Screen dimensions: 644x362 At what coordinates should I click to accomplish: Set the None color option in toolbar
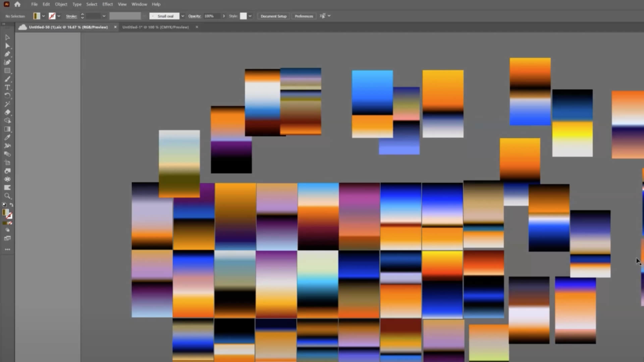pyautogui.click(x=10, y=223)
